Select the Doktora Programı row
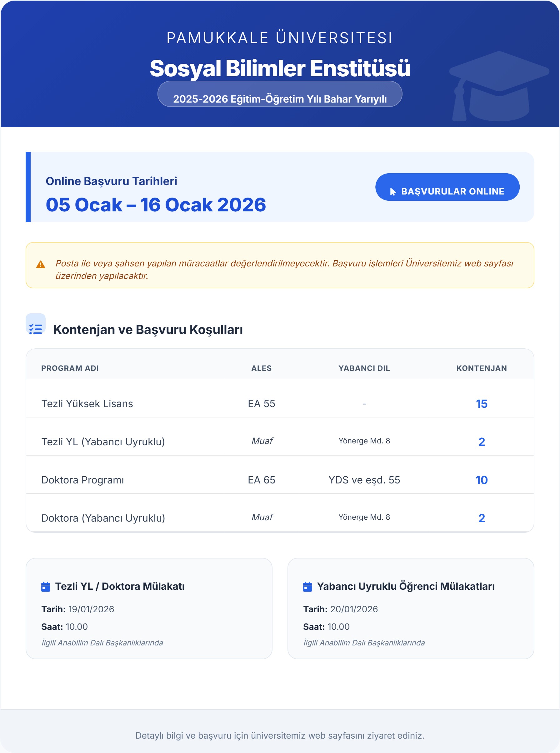Viewport: 560px width, 753px height. click(280, 480)
